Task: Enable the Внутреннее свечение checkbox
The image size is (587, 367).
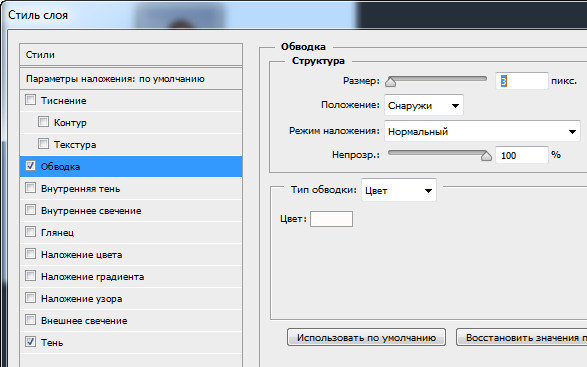Action: 30,210
